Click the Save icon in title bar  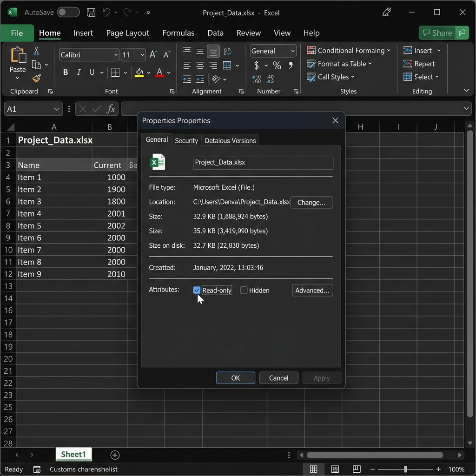pyautogui.click(x=91, y=13)
